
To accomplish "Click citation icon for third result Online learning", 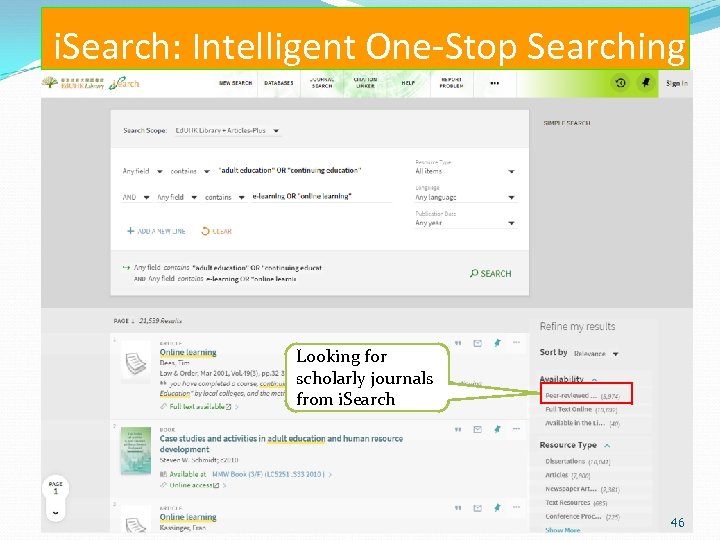I will 458,508.
